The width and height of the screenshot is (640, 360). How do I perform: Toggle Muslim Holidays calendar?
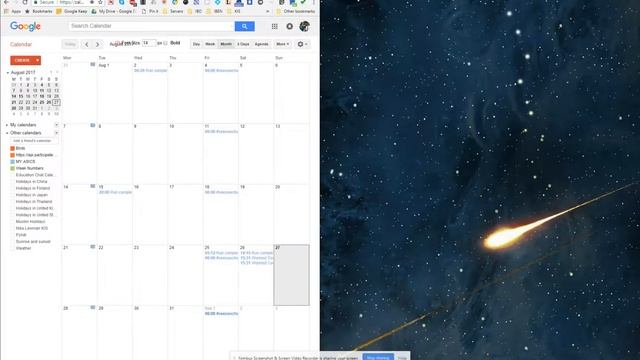coord(13,222)
